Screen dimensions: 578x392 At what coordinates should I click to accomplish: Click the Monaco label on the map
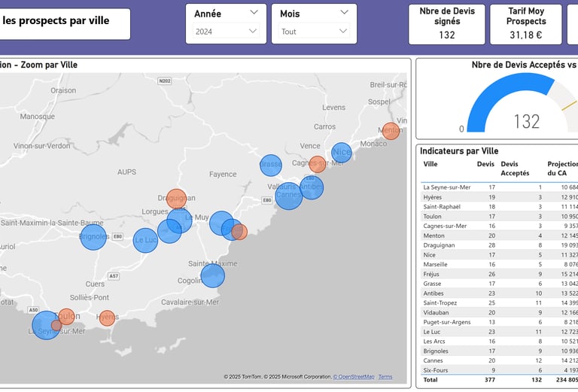pyautogui.click(x=373, y=144)
